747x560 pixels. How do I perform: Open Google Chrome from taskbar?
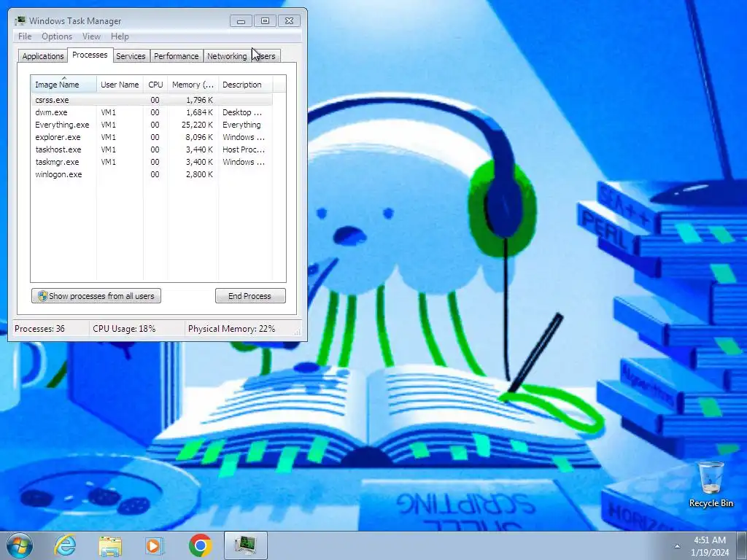click(201, 545)
